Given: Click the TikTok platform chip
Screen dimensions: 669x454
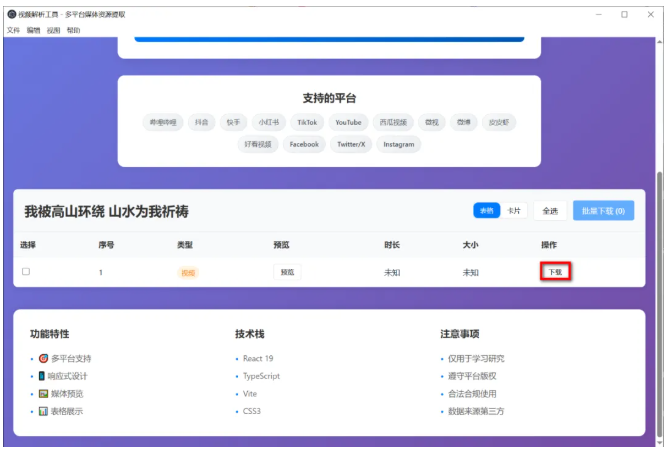Looking at the screenshot, I should point(307,122).
